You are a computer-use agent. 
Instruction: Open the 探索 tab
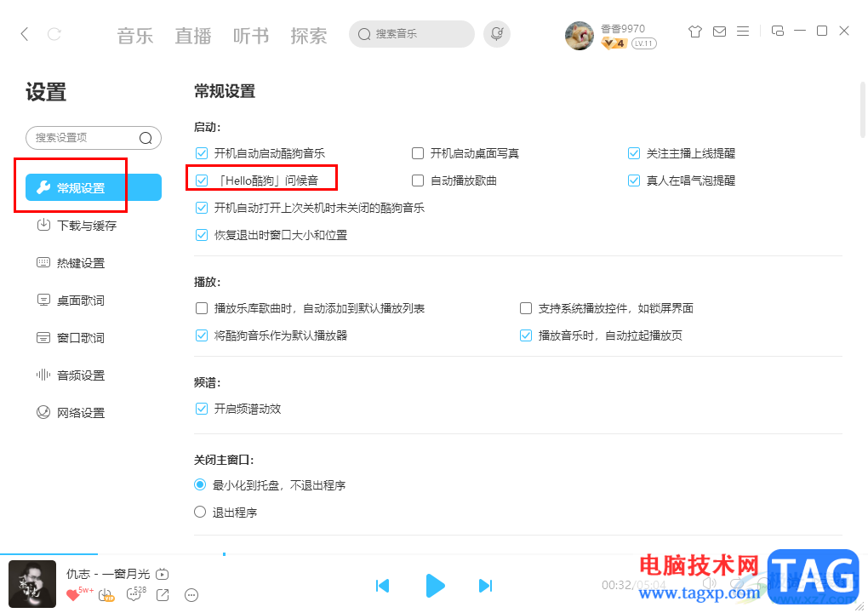[309, 36]
